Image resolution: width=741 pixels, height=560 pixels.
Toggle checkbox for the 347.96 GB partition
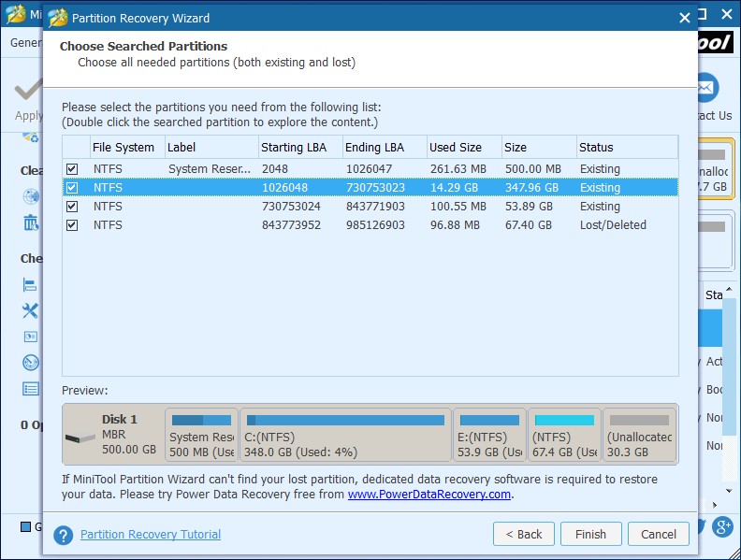pyautogui.click(x=72, y=188)
